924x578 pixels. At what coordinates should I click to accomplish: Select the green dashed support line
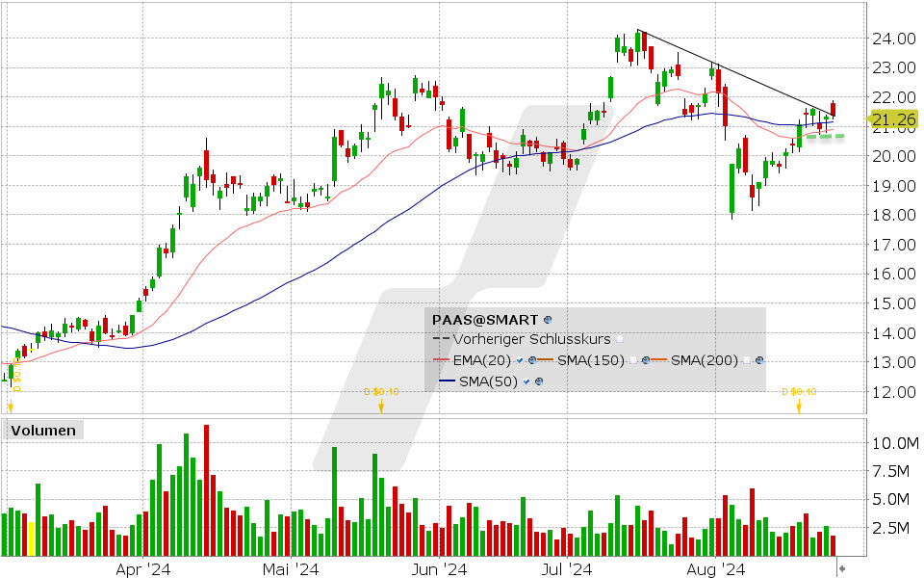click(x=825, y=136)
